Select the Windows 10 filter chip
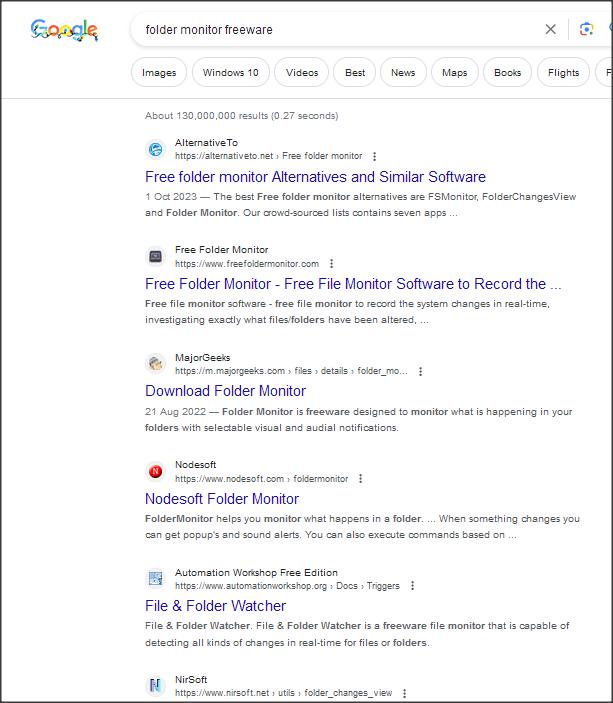 coord(230,73)
